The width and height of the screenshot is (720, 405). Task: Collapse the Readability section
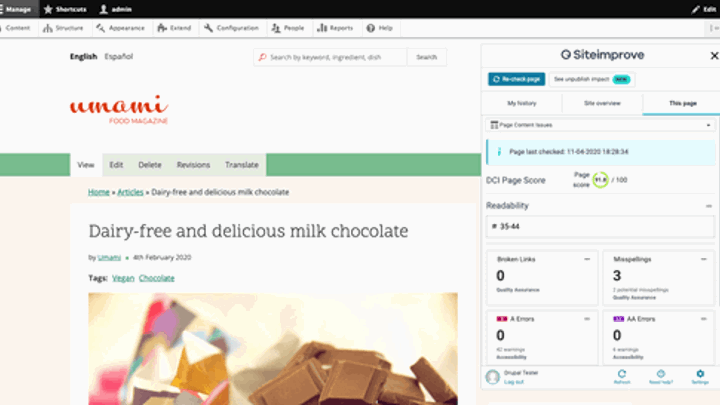(709, 206)
